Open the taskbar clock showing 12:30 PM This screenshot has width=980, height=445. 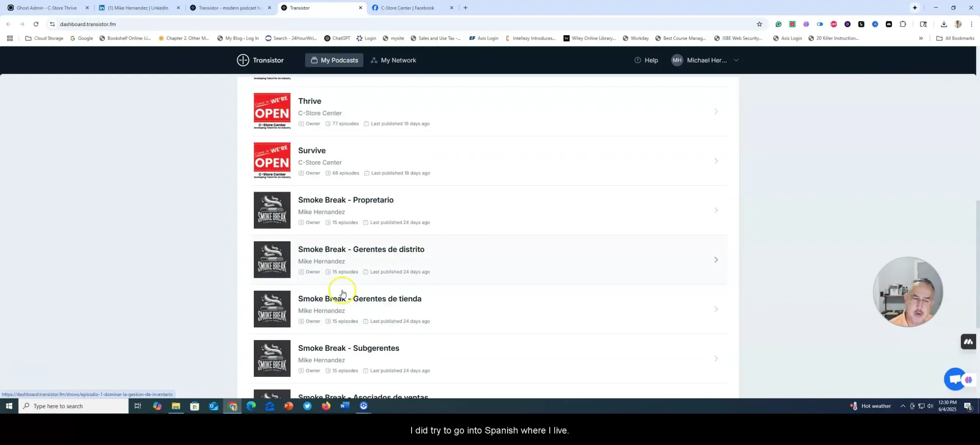[x=947, y=406]
